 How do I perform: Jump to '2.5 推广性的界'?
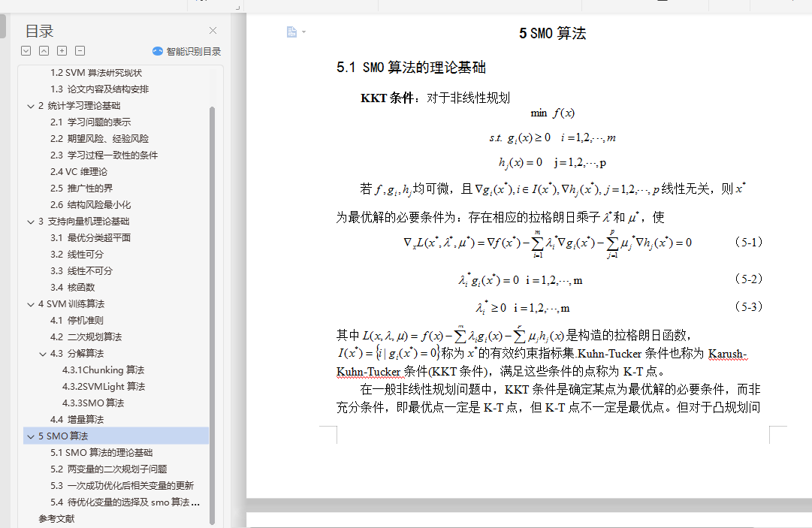coord(81,189)
